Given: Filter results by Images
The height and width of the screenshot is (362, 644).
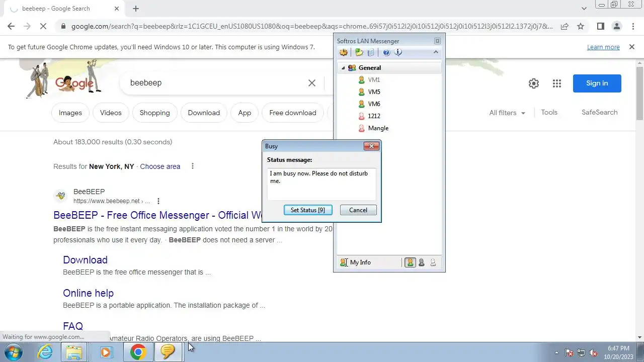Looking at the screenshot, I should pos(70,113).
